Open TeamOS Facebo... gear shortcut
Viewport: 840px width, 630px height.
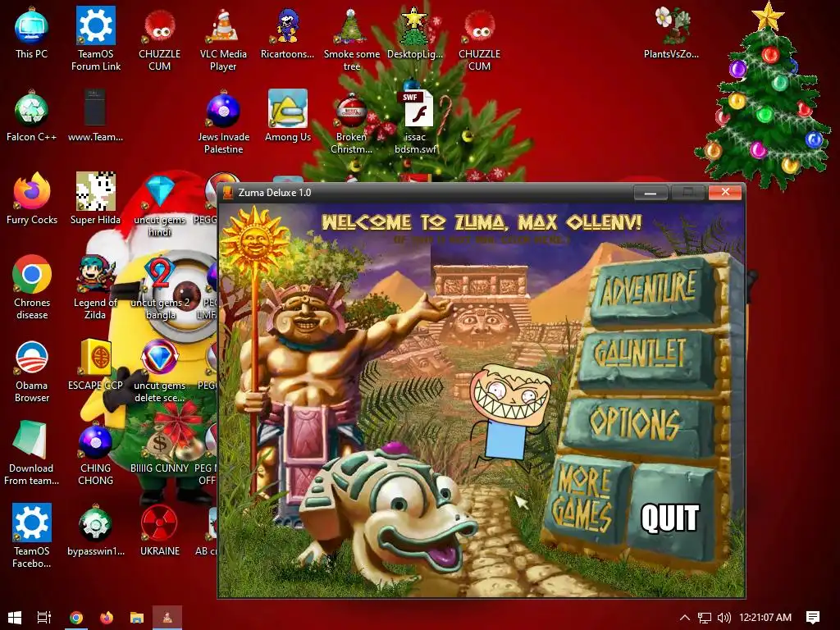click(32, 536)
